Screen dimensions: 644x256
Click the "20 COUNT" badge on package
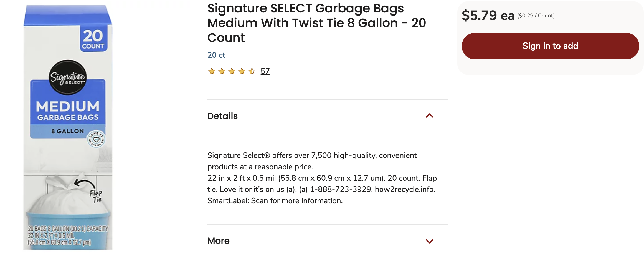click(x=93, y=39)
